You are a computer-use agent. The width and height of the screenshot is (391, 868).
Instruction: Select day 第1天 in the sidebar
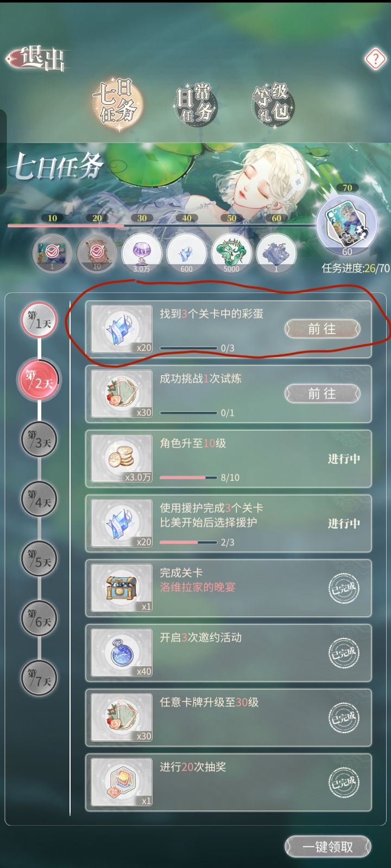[40, 321]
